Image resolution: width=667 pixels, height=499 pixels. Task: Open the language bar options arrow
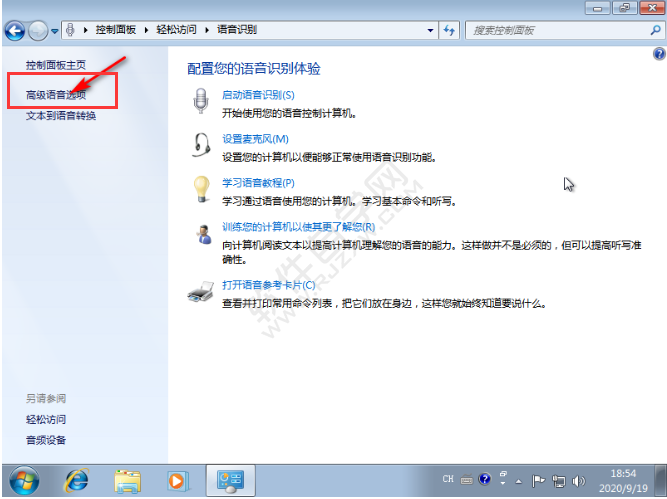pyautogui.click(x=503, y=483)
